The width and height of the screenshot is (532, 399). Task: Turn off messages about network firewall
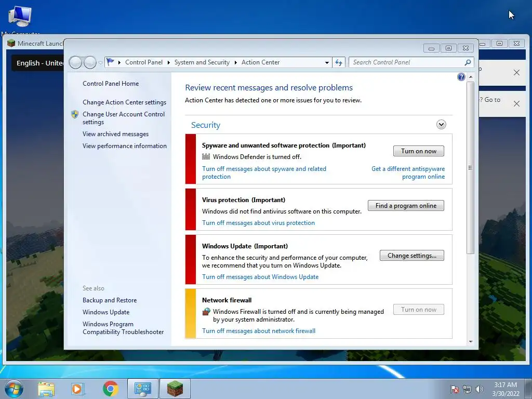(259, 331)
